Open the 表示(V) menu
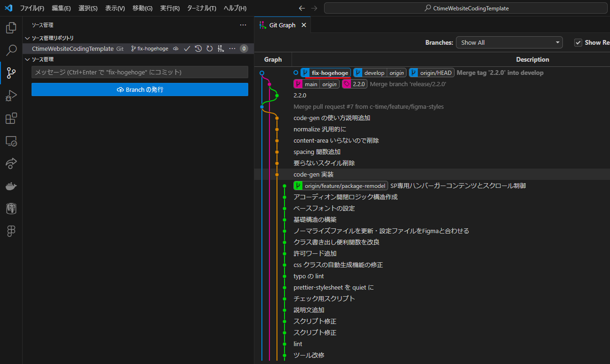Image resolution: width=610 pixels, height=364 pixels. coord(115,8)
